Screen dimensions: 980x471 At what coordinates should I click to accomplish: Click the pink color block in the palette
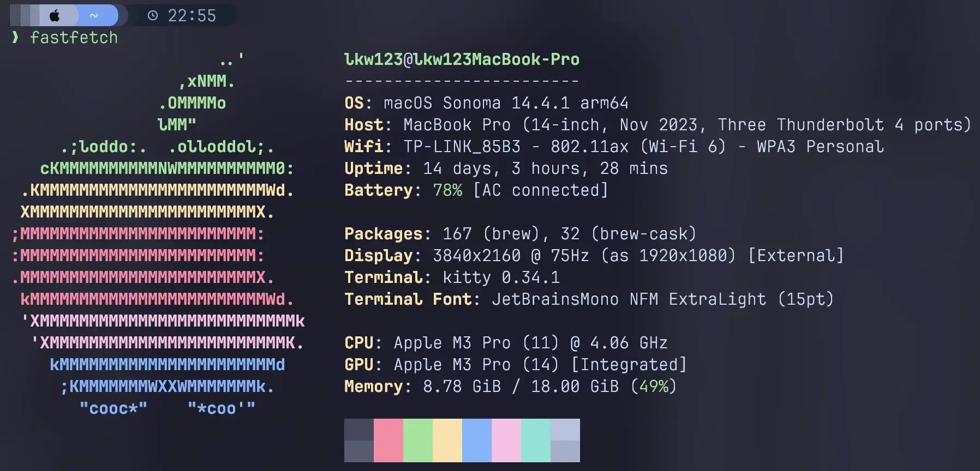point(389,440)
